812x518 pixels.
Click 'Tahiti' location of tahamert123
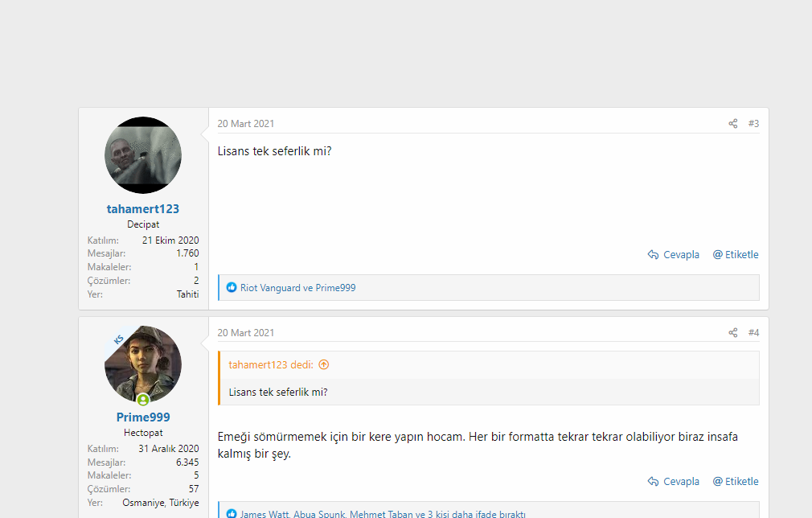tap(187, 294)
